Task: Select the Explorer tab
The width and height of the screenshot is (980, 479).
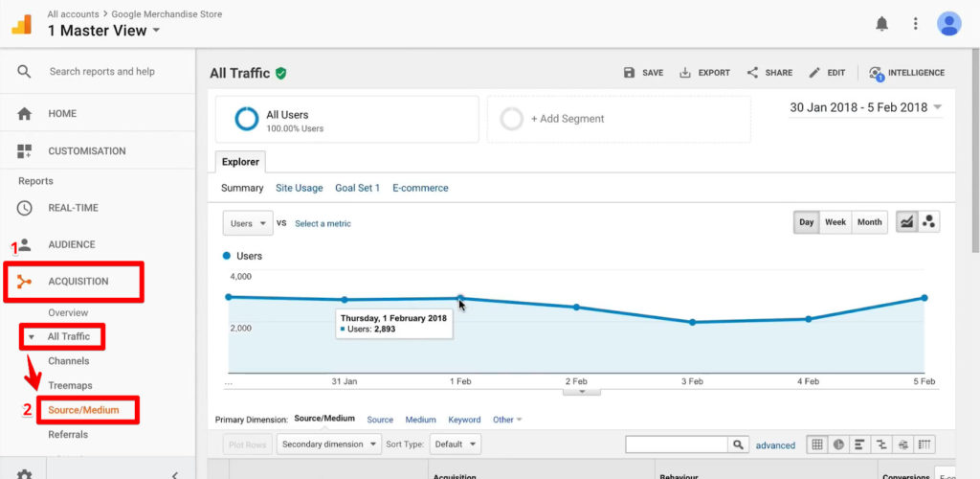Action: point(240,162)
